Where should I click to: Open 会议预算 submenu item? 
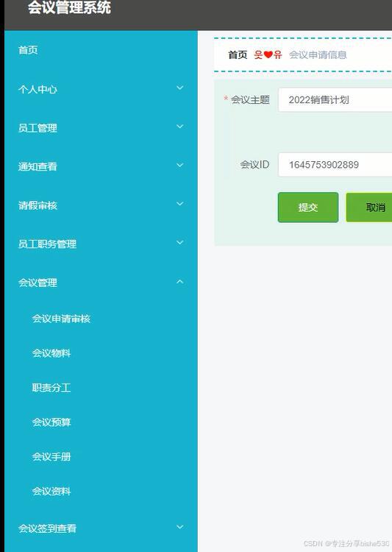[x=51, y=422]
